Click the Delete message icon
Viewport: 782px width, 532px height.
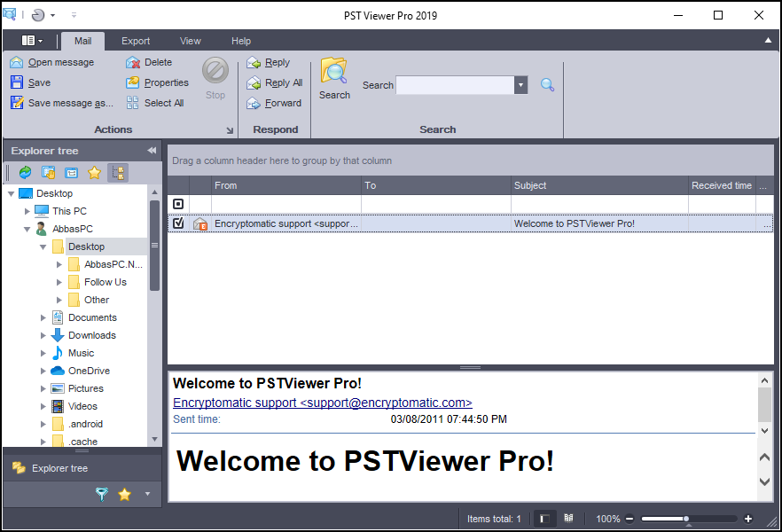[133, 62]
